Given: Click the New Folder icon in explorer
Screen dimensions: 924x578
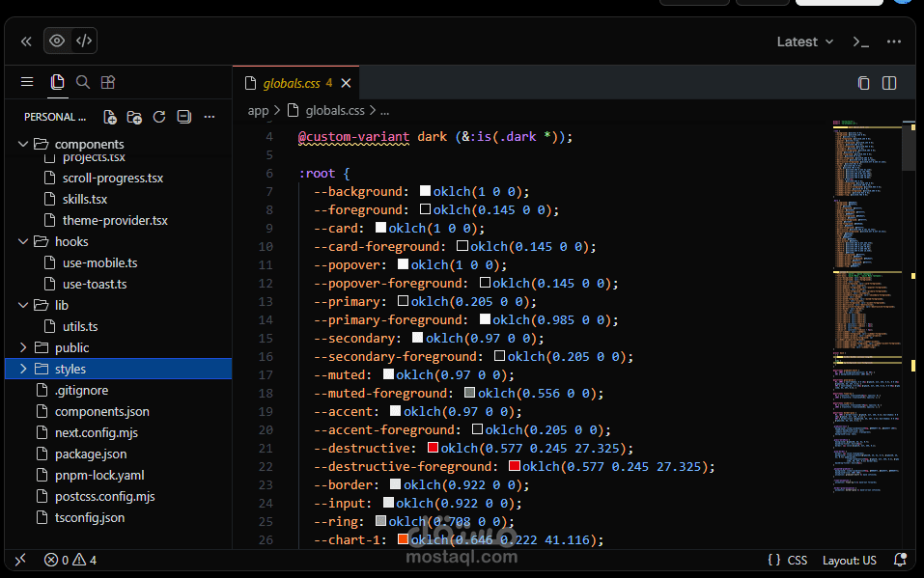Looking at the screenshot, I should [134, 117].
